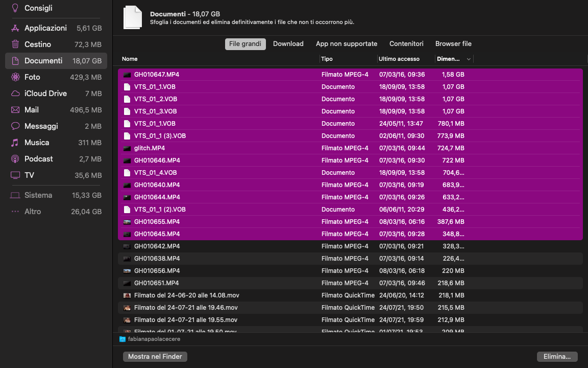The image size is (588, 368).
Task: Open the Dimensione column sort dropdown
Action: 454,59
